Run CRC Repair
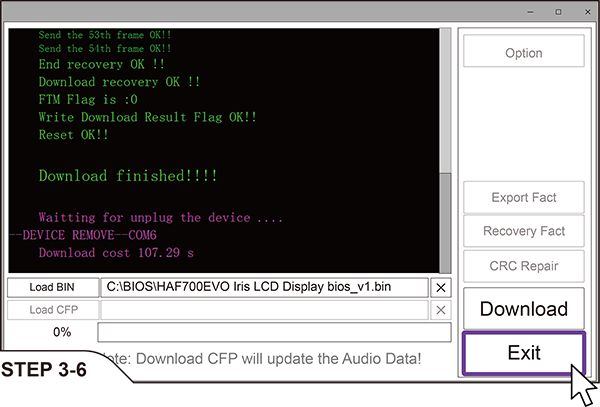The height and width of the screenshot is (407, 600). tap(523, 266)
